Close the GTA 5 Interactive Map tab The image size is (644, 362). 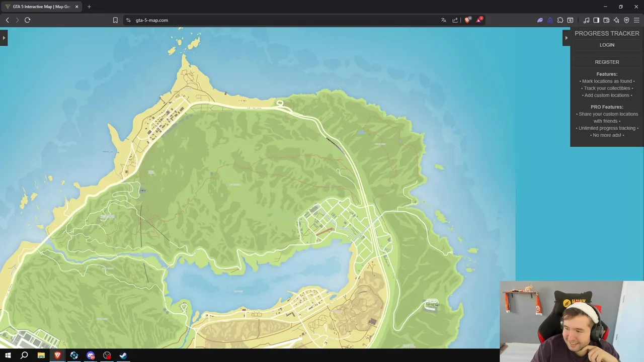77,7
